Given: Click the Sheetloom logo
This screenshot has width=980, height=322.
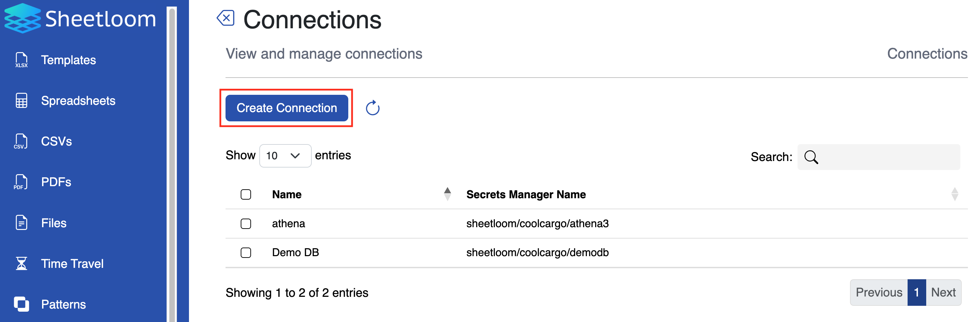Looking at the screenshot, I should coord(23,18).
